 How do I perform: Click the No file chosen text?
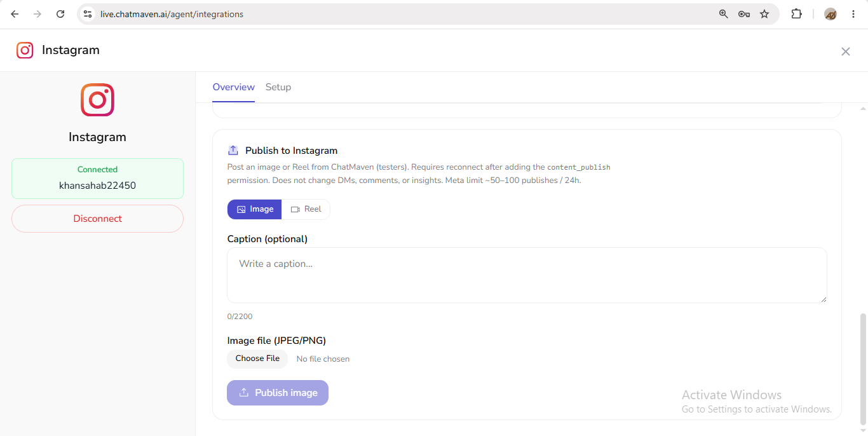point(323,359)
